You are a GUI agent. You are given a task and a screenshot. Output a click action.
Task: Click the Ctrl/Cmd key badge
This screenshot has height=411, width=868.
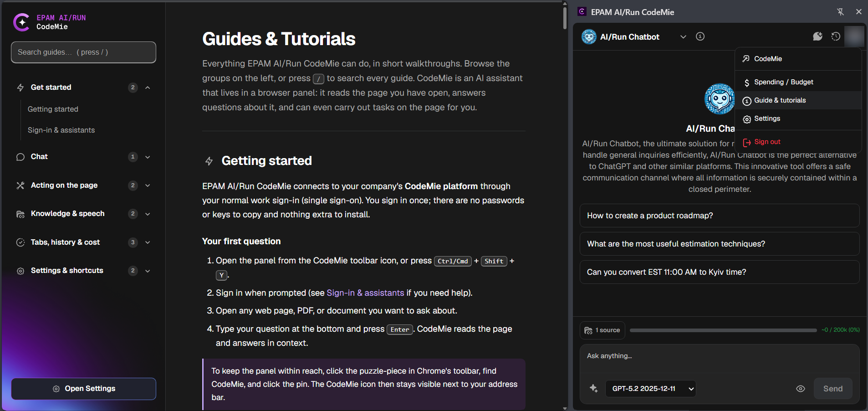[x=453, y=261]
